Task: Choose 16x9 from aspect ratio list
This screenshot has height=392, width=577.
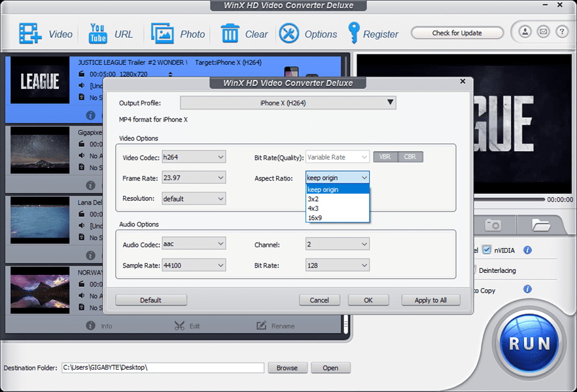Action: point(315,218)
